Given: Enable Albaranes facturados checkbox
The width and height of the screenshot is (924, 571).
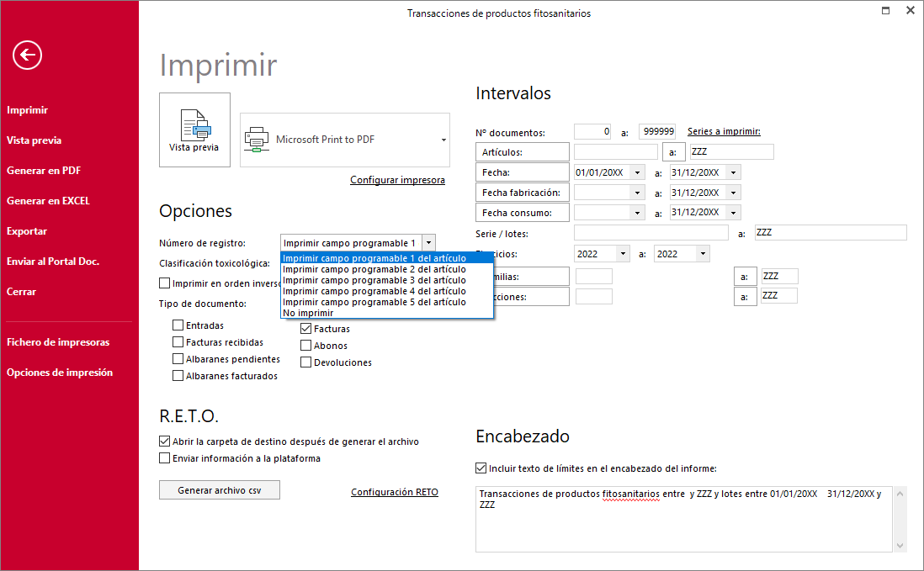Looking at the screenshot, I should pyautogui.click(x=178, y=376).
